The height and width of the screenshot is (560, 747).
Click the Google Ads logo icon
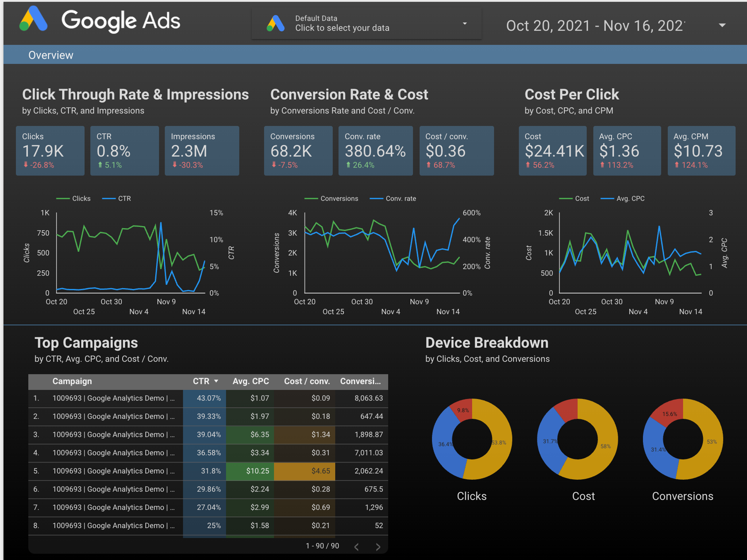click(x=33, y=19)
